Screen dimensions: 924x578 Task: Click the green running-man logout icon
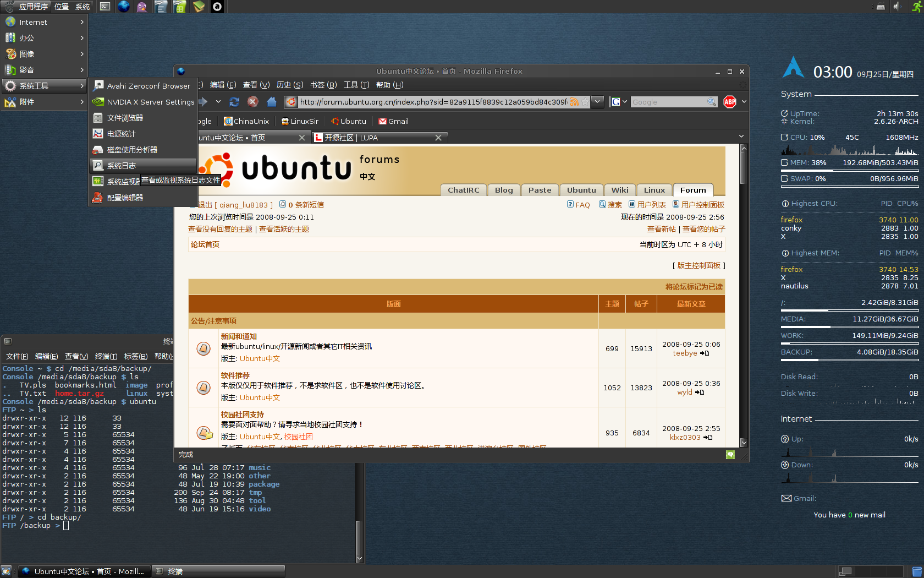[917, 7]
